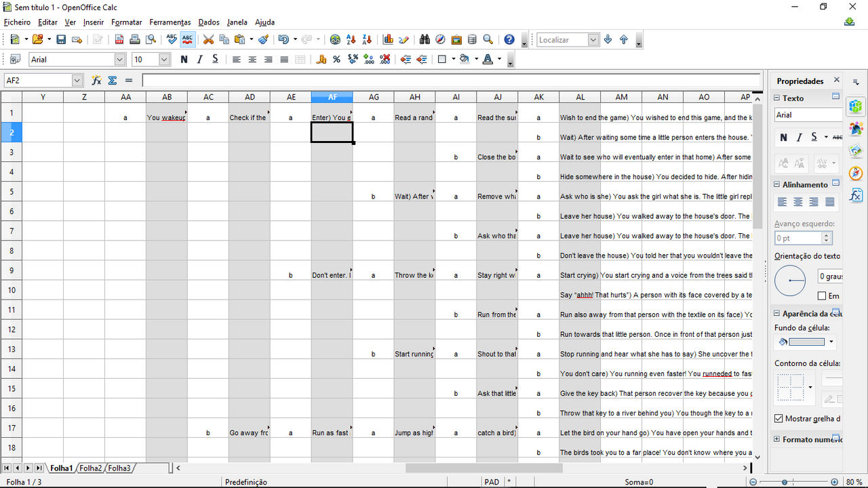Find previous with up arrow
The width and height of the screenshot is (868, 488).
pos(624,40)
